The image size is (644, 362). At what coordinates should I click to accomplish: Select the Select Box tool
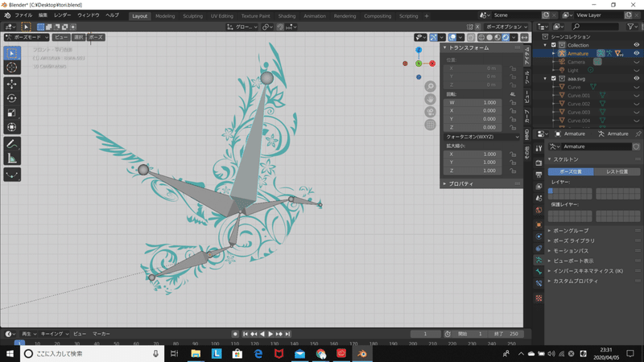click(x=12, y=53)
